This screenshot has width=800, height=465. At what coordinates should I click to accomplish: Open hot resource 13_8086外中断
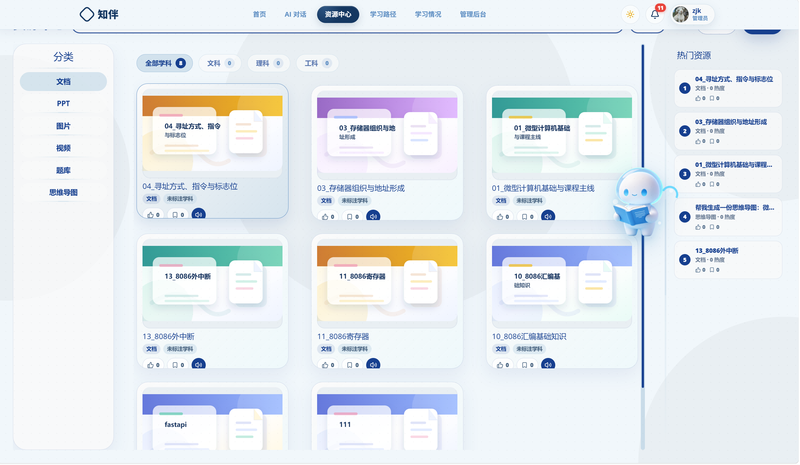728,259
